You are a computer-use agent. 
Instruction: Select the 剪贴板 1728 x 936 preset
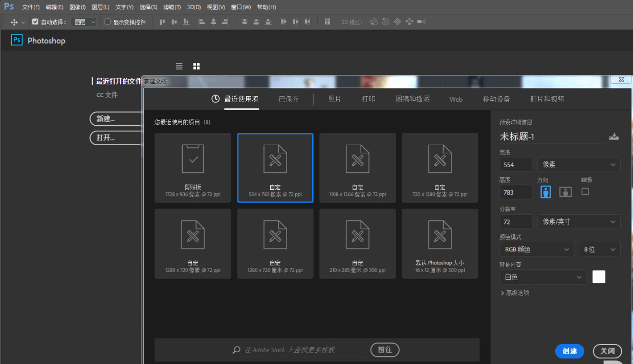point(193,168)
